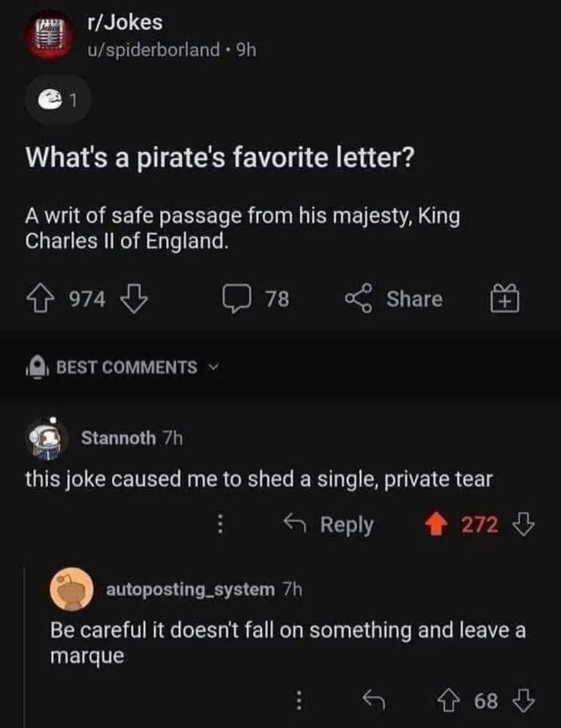Downvote the pirate letter joke post
This screenshot has width=561, height=728.
(x=135, y=299)
